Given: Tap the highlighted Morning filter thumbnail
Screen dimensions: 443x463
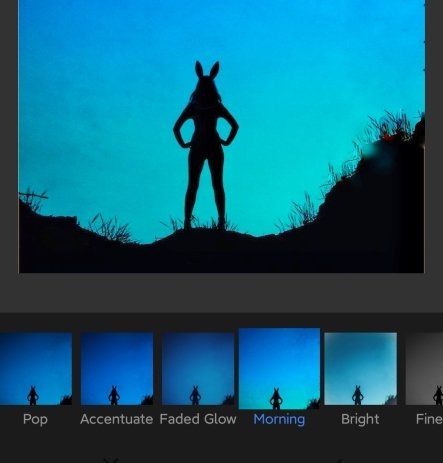Looking at the screenshot, I should click(279, 369).
